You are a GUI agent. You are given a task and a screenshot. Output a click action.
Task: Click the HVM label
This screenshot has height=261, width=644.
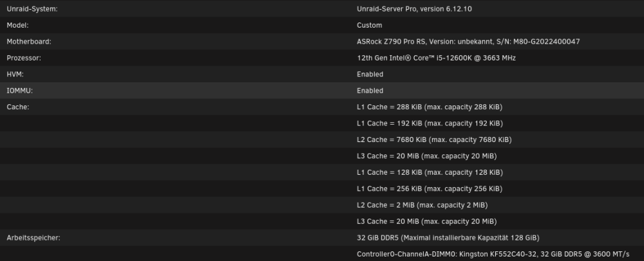(x=15, y=74)
